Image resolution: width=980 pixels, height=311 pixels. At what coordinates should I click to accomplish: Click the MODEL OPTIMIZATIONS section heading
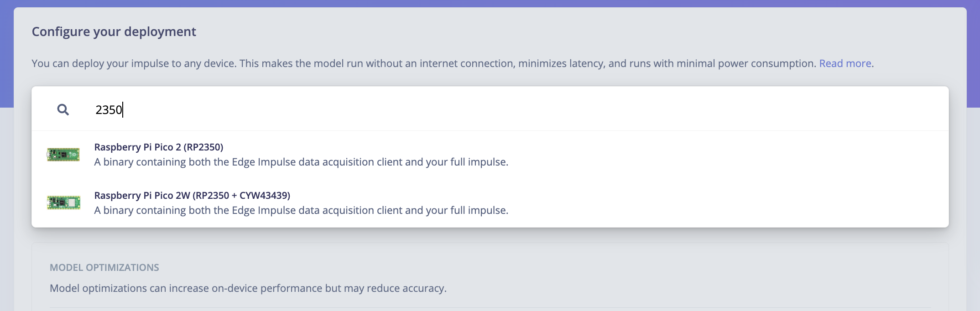104,267
